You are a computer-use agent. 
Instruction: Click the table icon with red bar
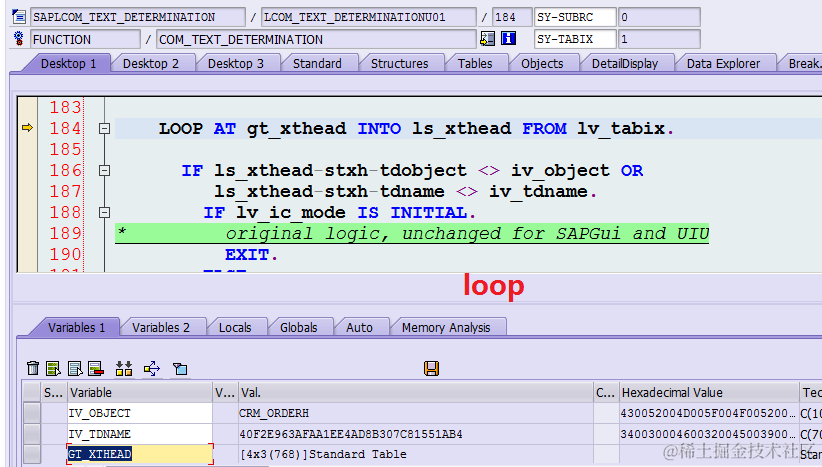(96, 368)
